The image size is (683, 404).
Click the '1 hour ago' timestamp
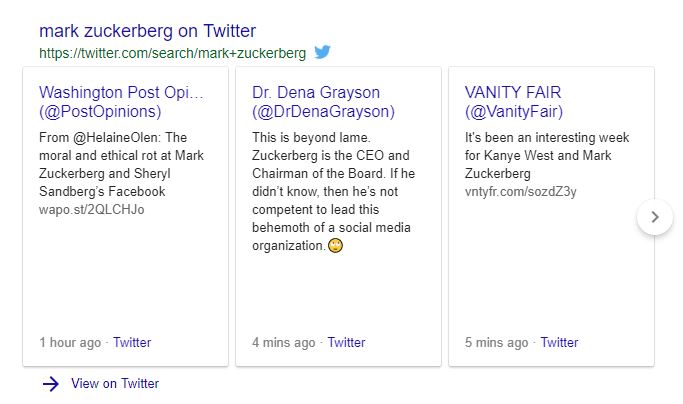[x=70, y=342]
